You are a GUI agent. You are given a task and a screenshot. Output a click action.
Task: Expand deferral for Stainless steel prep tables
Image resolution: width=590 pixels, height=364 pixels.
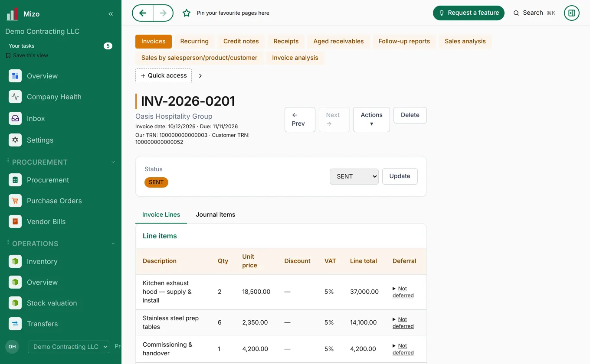(x=403, y=323)
